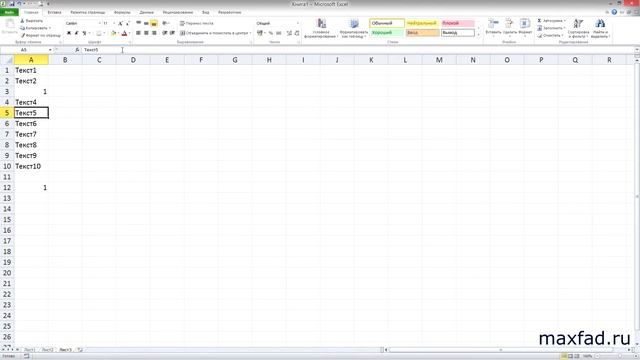This screenshot has height=360, width=640.
Task: Click the Автосумма sigma button
Action: point(551,21)
